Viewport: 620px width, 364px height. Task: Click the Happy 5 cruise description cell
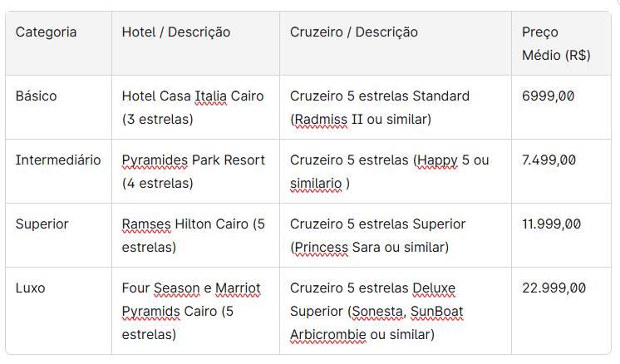[389, 171]
